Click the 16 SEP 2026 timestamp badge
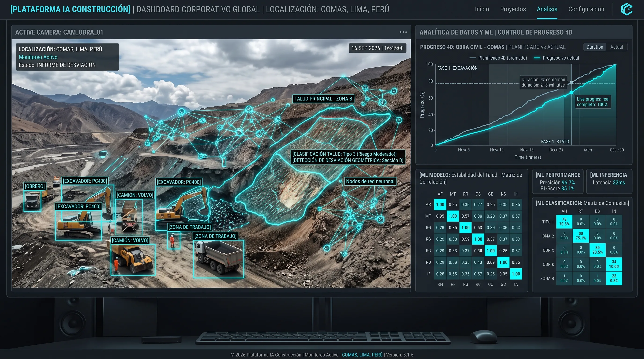Viewport: 644px width, 359px height. pos(377,48)
